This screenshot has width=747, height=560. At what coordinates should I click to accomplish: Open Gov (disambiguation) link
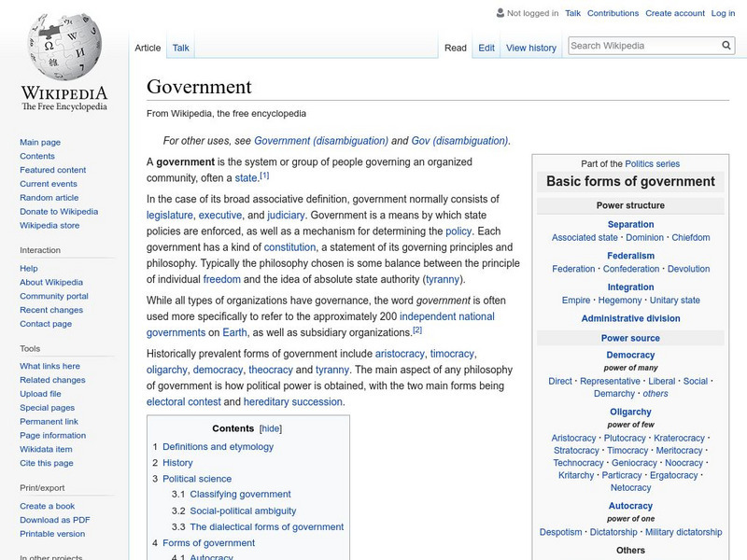(x=459, y=141)
